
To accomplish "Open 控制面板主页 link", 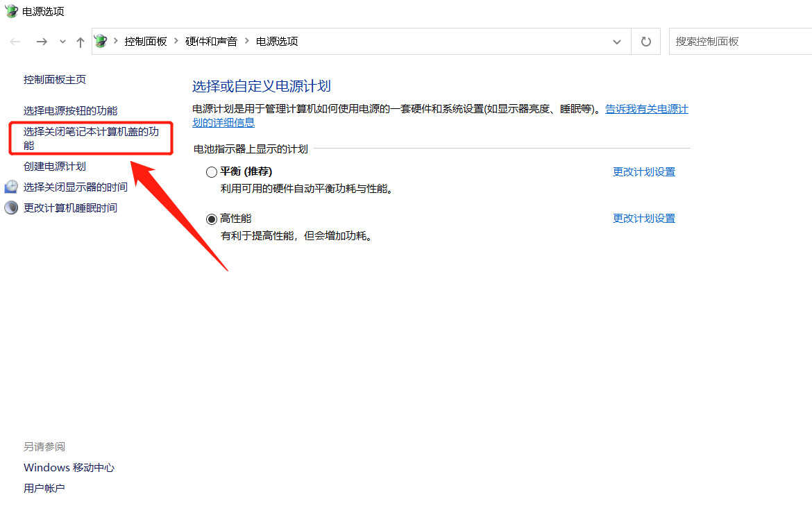I will pyautogui.click(x=55, y=79).
